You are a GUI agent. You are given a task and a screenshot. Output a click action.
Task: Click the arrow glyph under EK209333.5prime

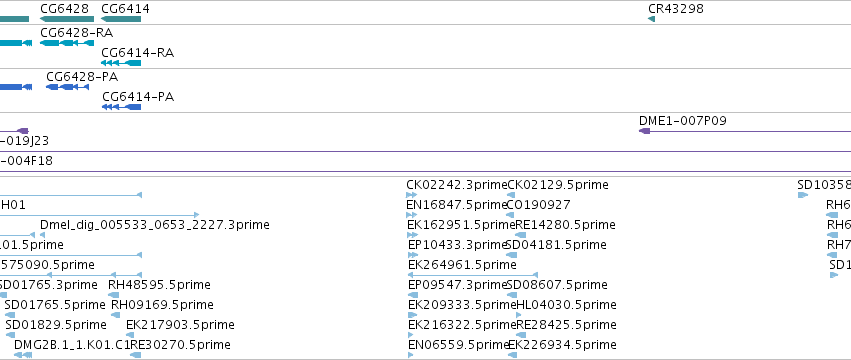[x=412, y=315]
